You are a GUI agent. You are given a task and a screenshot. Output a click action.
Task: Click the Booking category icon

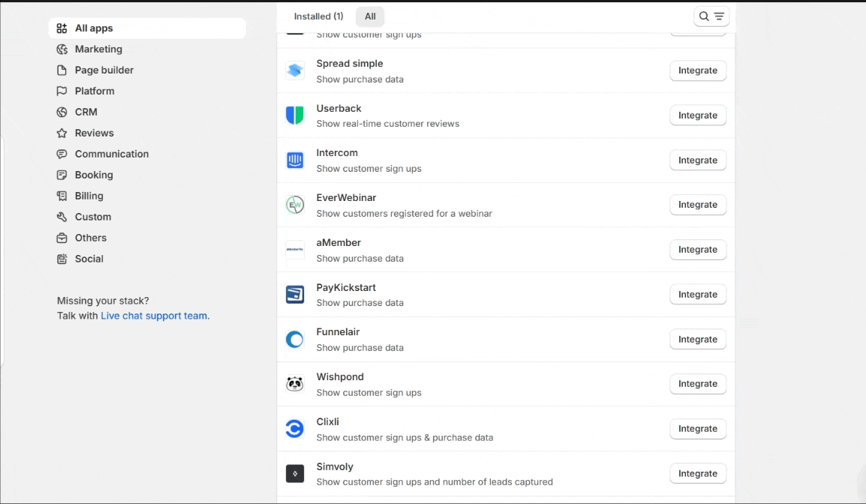pos(62,175)
